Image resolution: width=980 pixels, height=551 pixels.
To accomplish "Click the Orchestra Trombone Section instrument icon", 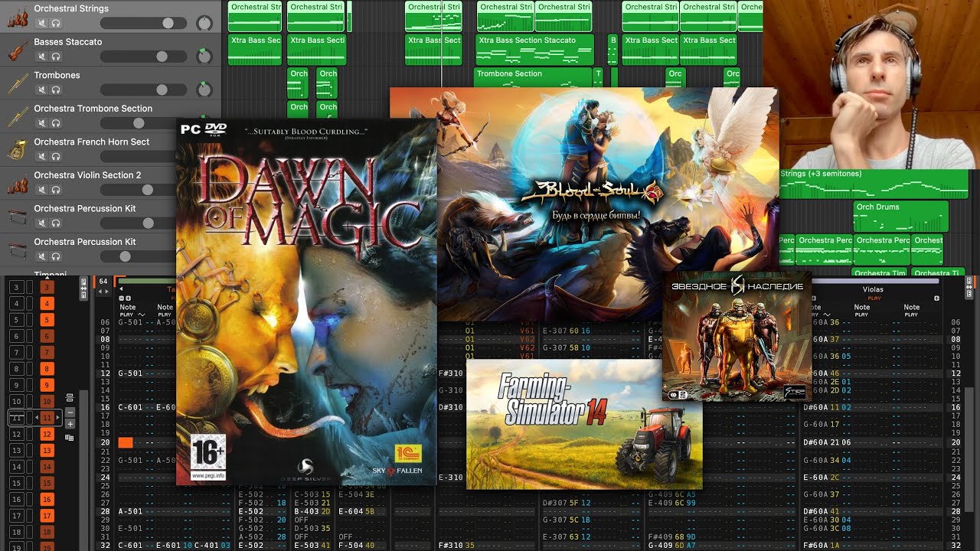I will click(x=18, y=116).
